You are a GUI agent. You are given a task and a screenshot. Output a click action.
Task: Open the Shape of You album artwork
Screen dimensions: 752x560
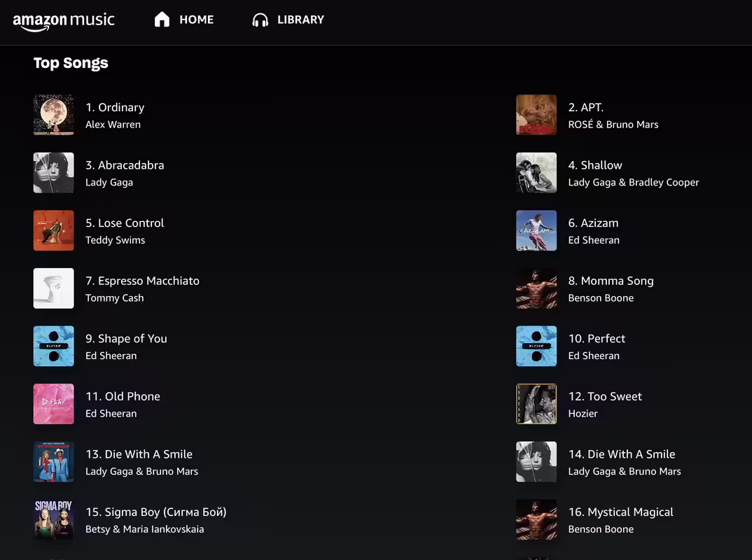pos(54,346)
